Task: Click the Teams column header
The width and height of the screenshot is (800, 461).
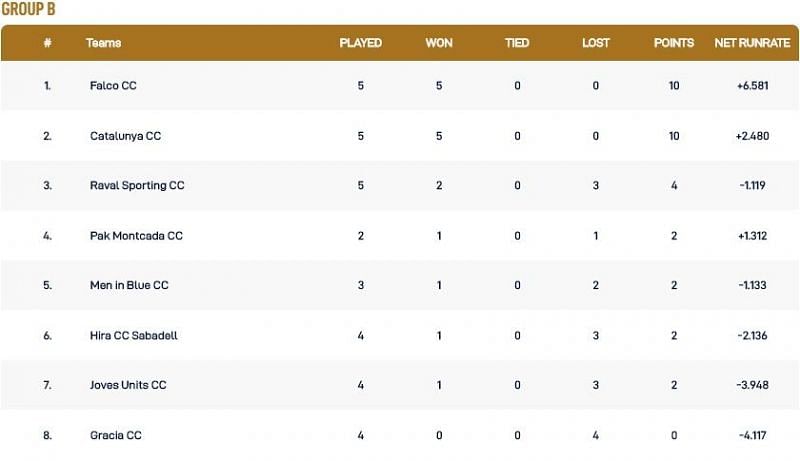Action: tap(104, 43)
